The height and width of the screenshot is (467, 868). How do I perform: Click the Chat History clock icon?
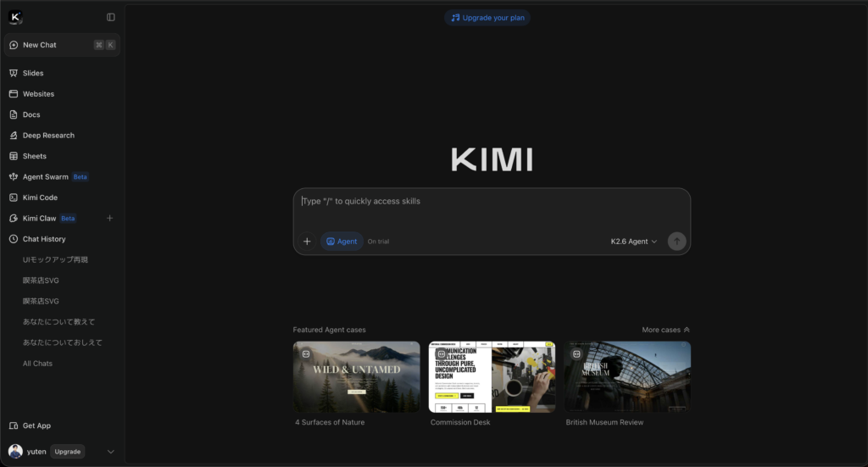(14, 239)
